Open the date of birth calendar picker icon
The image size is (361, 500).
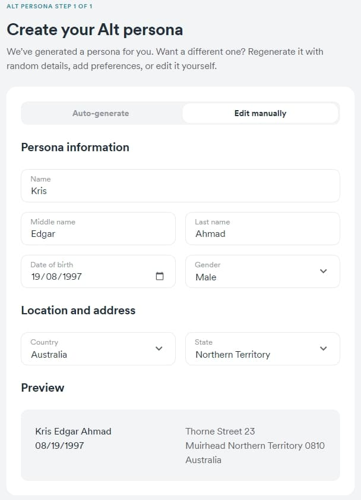[x=160, y=276]
